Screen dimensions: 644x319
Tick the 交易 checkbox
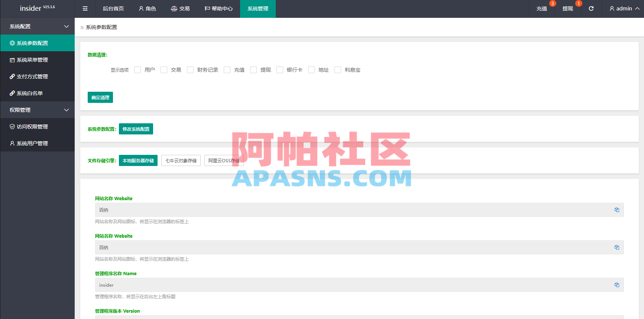tap(164, 70)
